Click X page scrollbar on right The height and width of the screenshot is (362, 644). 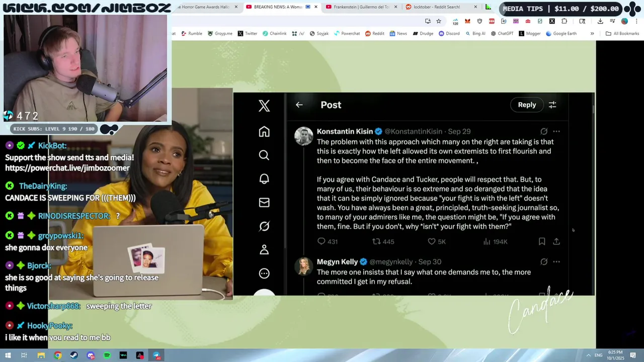(x=593, y=108)
